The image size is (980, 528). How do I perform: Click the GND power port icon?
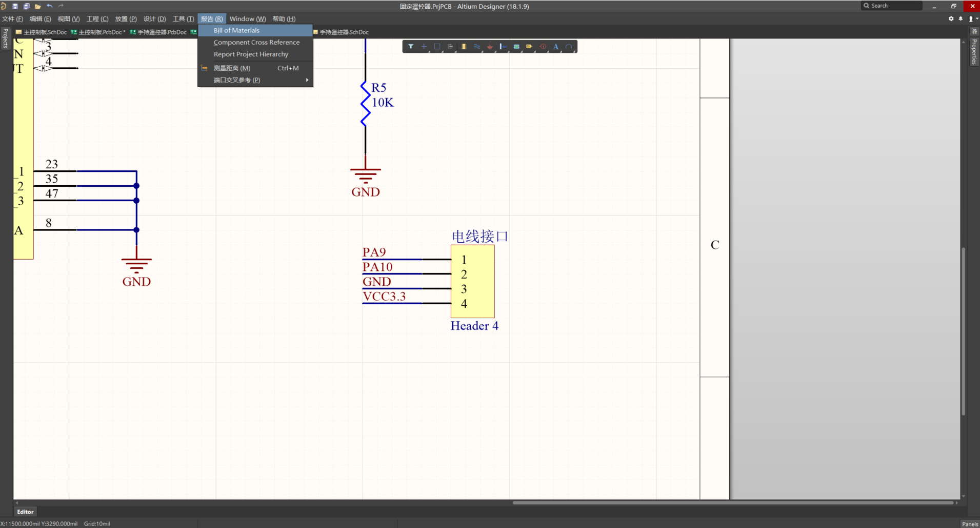tap(490, 47)
